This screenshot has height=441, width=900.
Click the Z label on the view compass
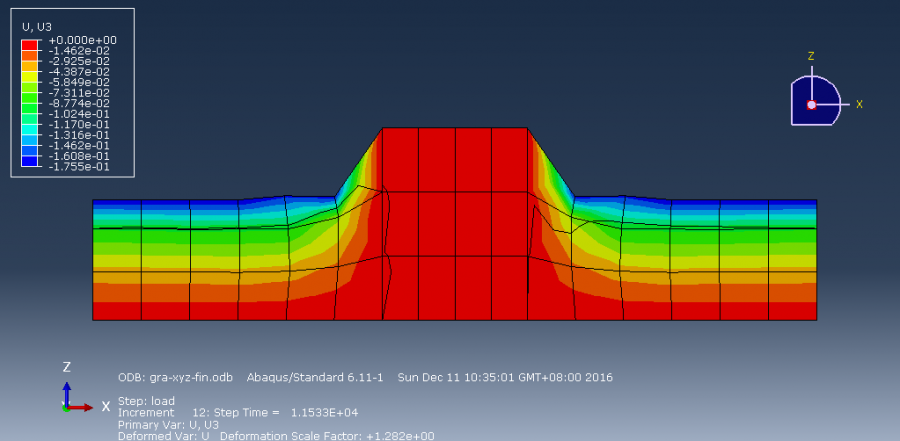pyautogui.click(x=811, y=56)
